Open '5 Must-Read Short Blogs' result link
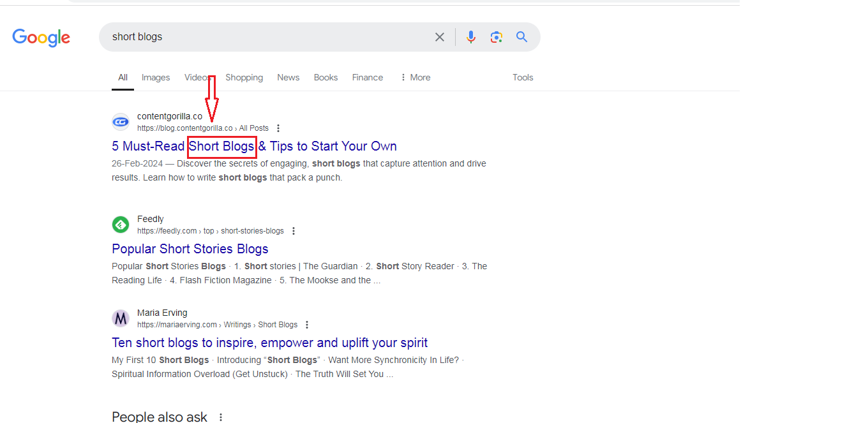This screenshot has height=423, width=868. (x=254, y=146)
